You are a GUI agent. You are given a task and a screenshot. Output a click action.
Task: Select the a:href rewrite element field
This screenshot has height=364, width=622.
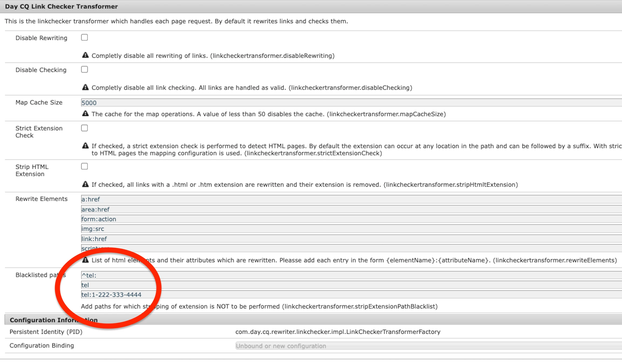pos(351,199)
